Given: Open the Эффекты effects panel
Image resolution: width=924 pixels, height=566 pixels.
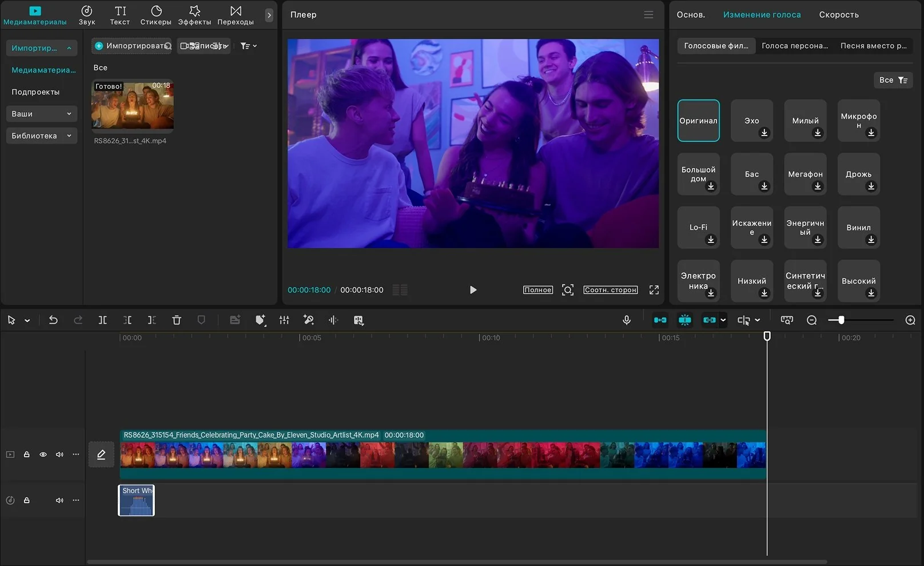Looking at the screenshot, I should coord(194,15).
